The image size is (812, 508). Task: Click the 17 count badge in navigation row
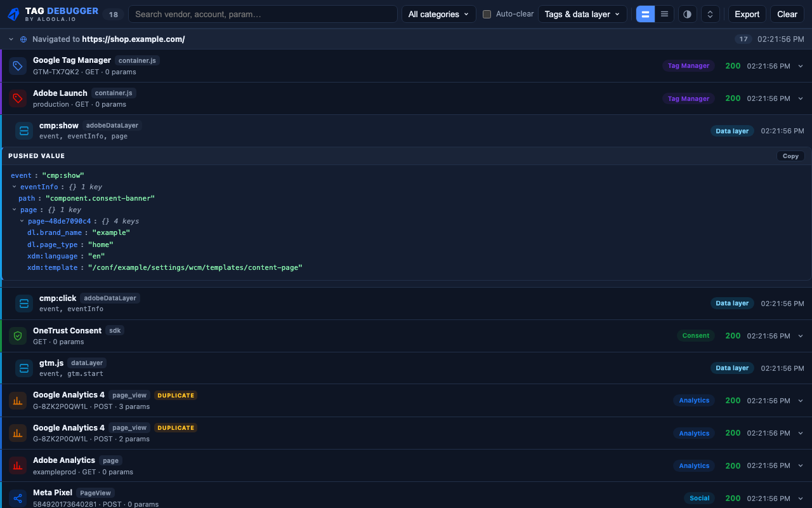point(743,39)
